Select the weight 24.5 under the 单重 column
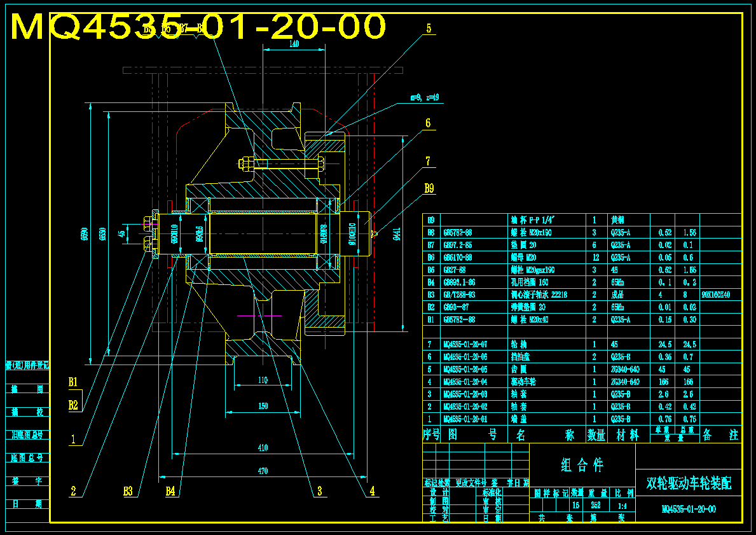The image size is (756, 535). coord(664,344)
